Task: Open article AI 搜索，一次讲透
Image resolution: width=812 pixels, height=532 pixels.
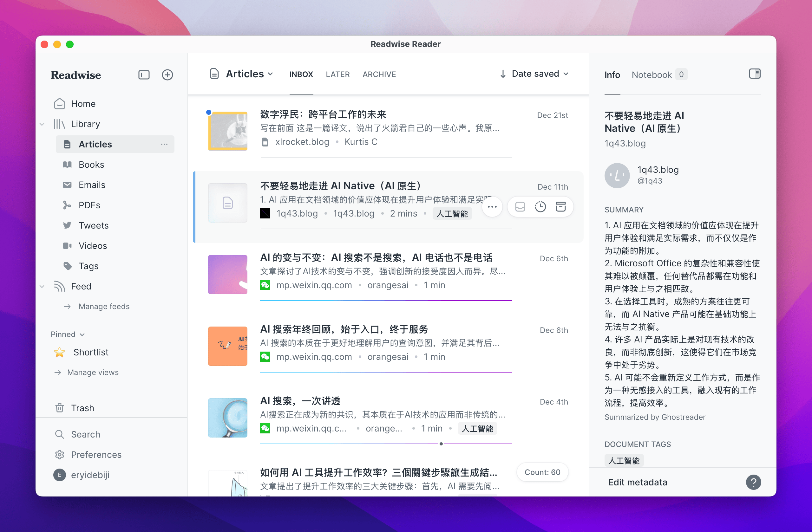Action: pos(300,401)
